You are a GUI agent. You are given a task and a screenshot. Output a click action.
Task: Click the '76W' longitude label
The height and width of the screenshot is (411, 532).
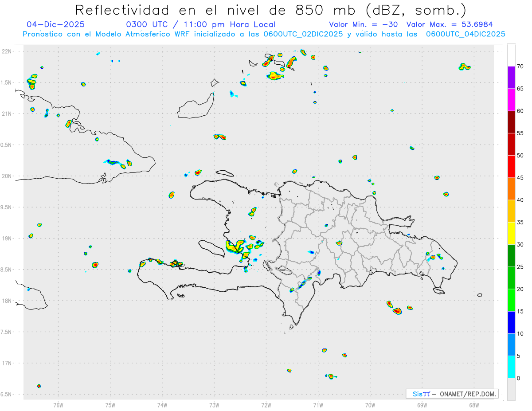tap(58, 405)
